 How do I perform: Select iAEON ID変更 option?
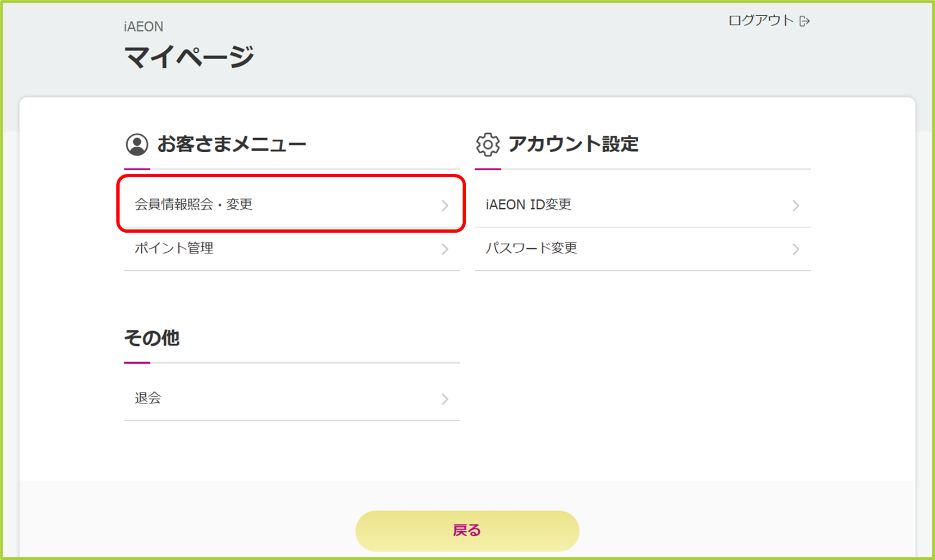(x=643, y=204)
